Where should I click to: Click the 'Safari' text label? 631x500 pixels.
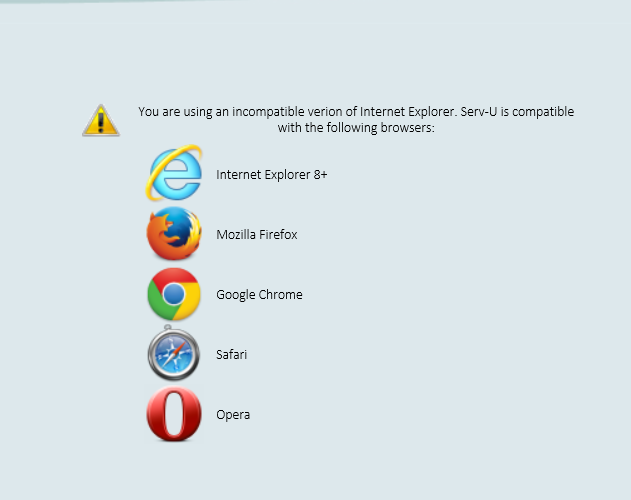[x=231, y=355]
